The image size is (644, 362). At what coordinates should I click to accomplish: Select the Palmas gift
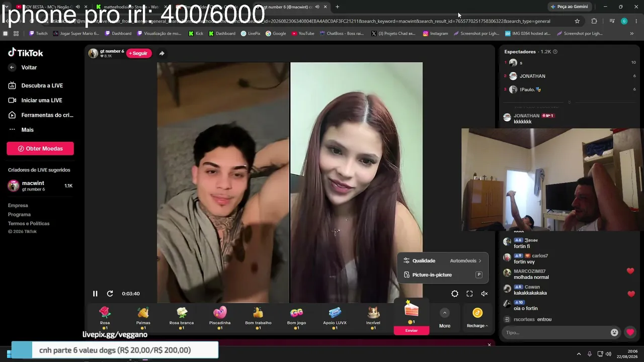[143, 318]
